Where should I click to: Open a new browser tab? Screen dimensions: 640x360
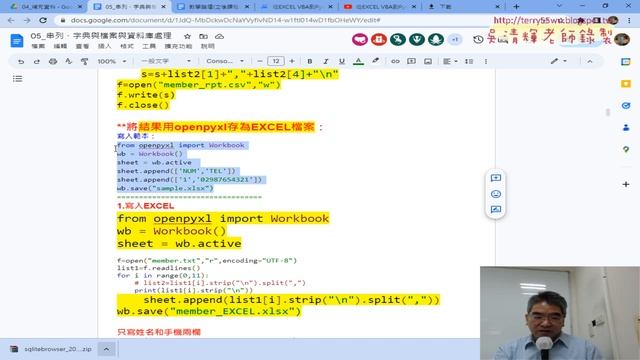(516, 7)
